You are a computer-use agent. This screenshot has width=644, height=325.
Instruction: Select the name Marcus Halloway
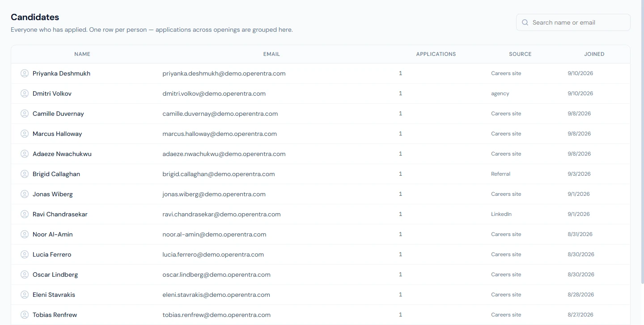pyautogui.click(x=57, y=134)
